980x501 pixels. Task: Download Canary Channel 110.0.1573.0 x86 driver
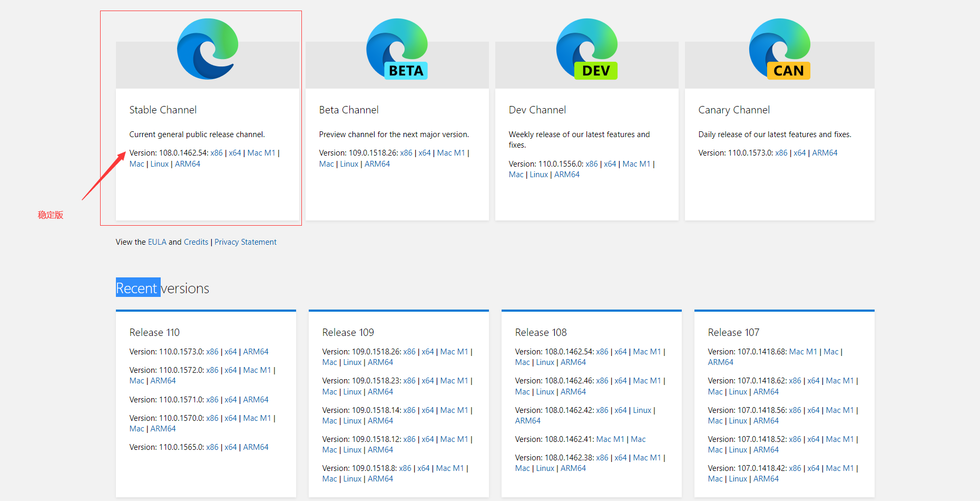(x=781, y=153)
